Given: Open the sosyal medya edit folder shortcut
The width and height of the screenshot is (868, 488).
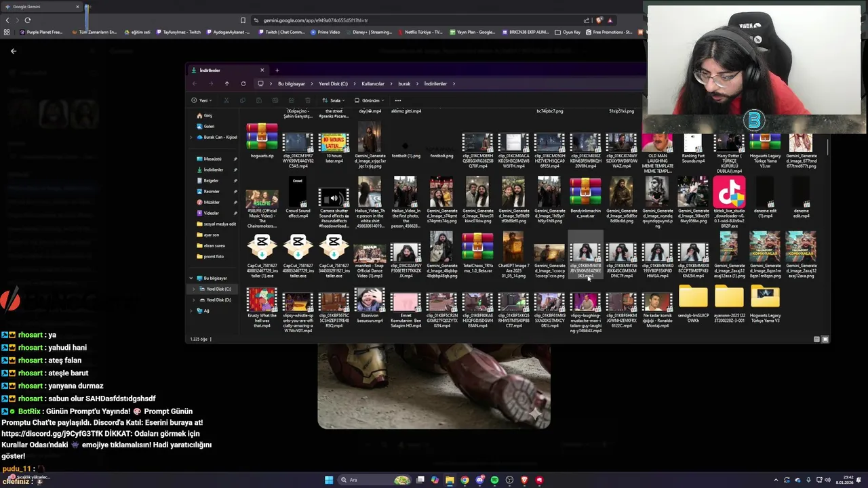Looking at the screenshot, I should click(216, 224).
